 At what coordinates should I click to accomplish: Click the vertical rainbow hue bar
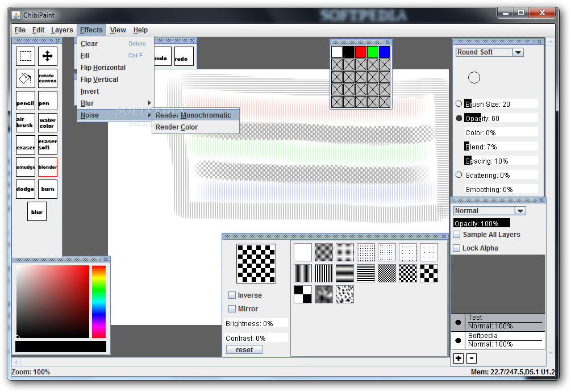99,302
